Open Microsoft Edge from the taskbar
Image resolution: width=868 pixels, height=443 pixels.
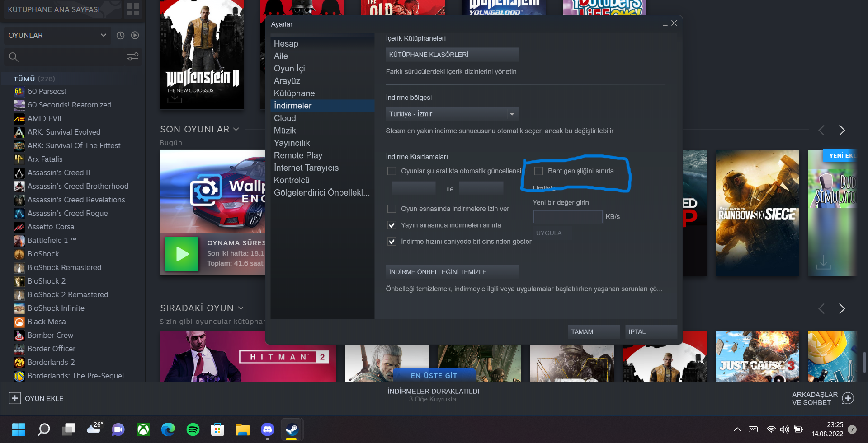click(168, 429)
